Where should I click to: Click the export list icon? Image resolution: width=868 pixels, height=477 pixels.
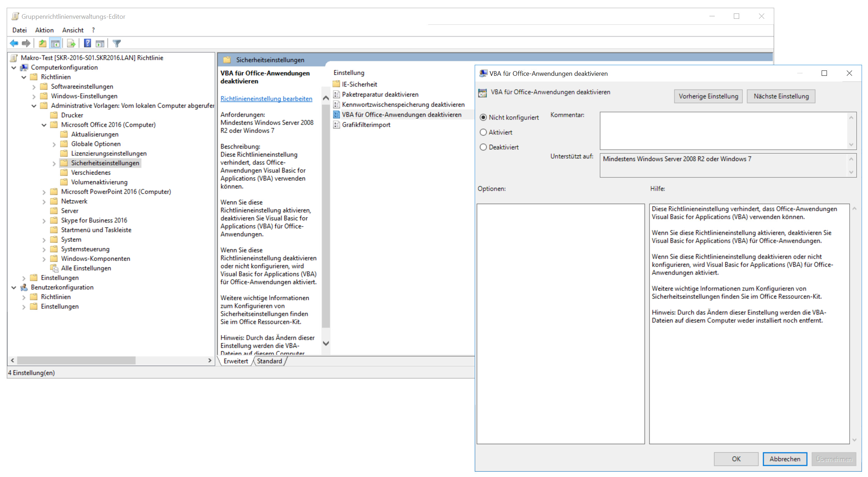pyautogui.click(x=71, y=43)
